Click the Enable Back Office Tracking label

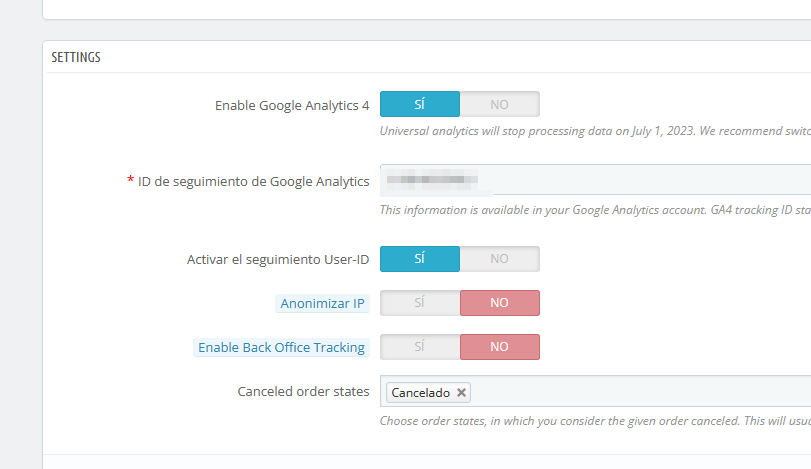[x=281, y=347]
